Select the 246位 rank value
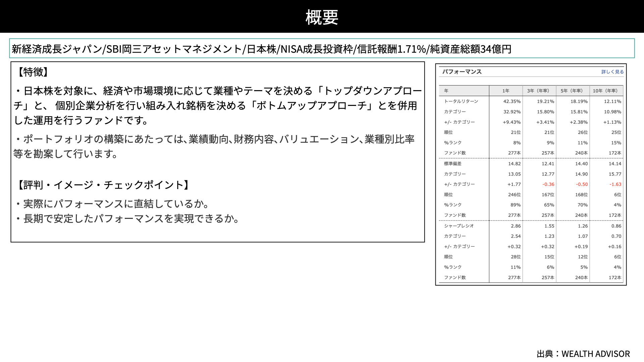The height and width of the screenshot is (362, 644). click(x=514, y=194)
